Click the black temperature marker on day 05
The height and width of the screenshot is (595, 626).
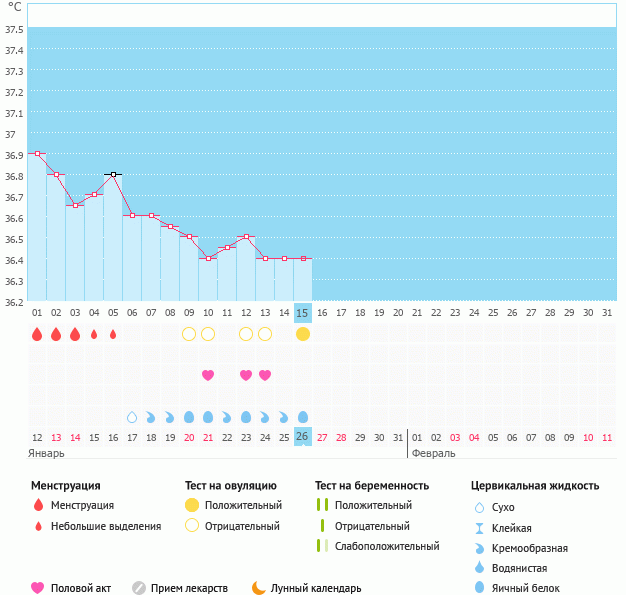click(113, 175)
